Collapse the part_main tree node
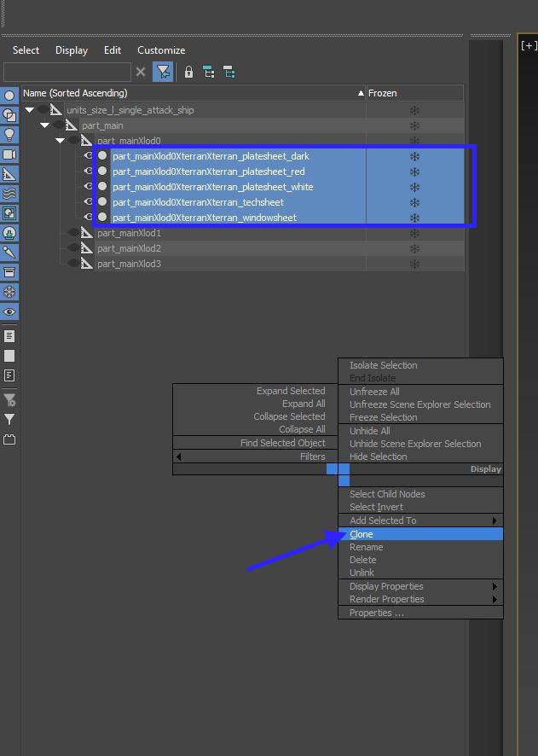The image size is (538, 756). [x=45, y=125]
